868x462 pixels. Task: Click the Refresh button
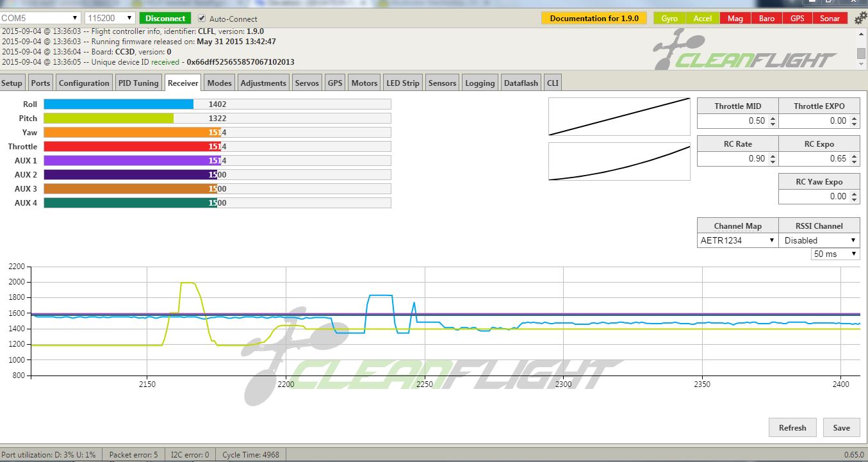point(792,427)
